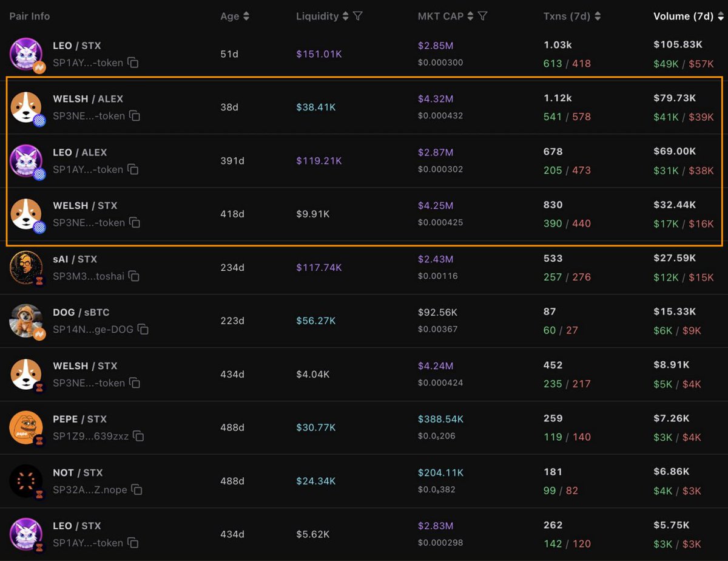Click the $0.00367 price under DOG market cap

pyautogui.click(x=438, y=329)
